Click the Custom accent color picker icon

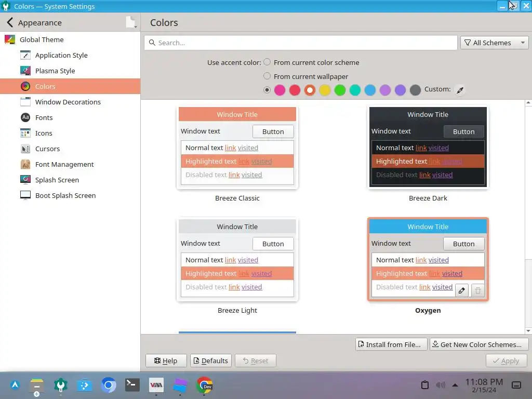point(460,90)
